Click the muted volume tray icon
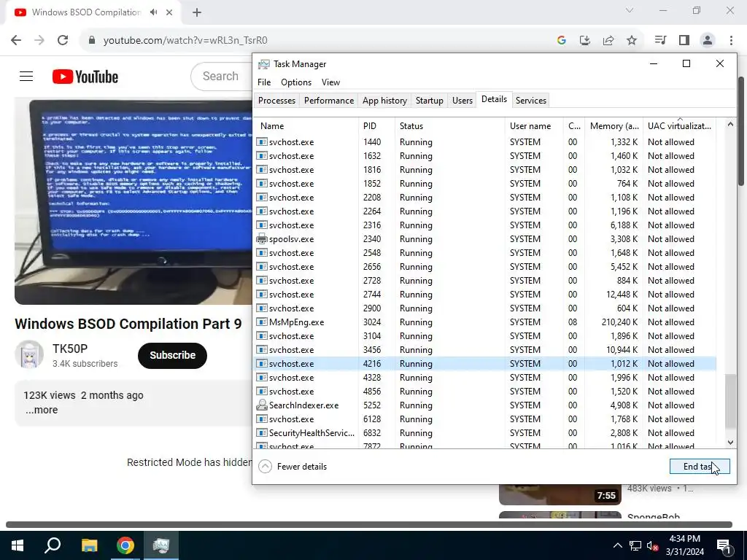The image size is (747, 560). point(652,546)
